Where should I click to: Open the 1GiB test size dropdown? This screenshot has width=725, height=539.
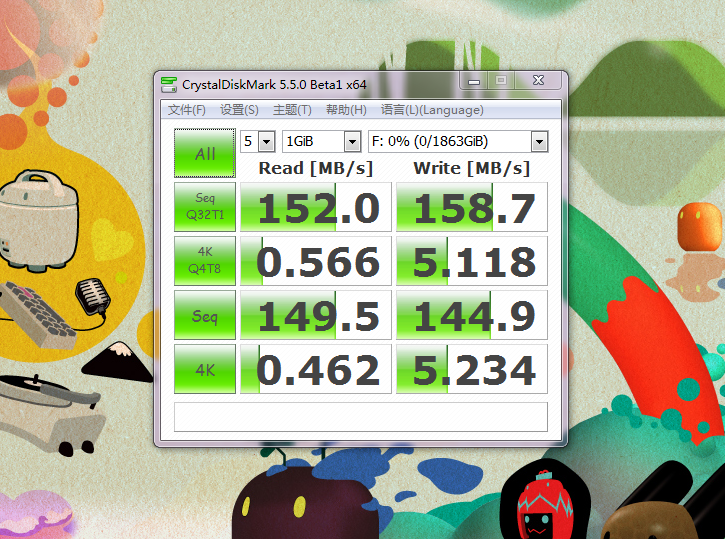point(321,141)
